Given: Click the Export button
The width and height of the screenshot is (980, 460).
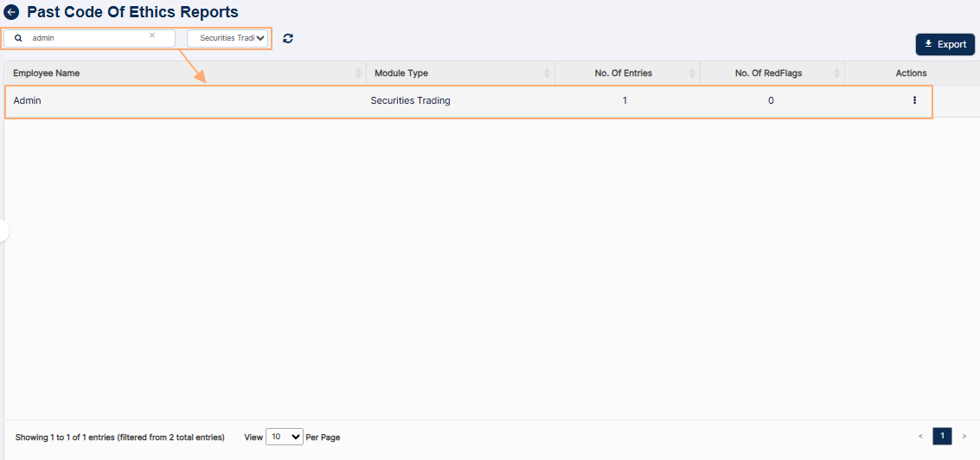Looking at the screenshot, I should point(945,44).
